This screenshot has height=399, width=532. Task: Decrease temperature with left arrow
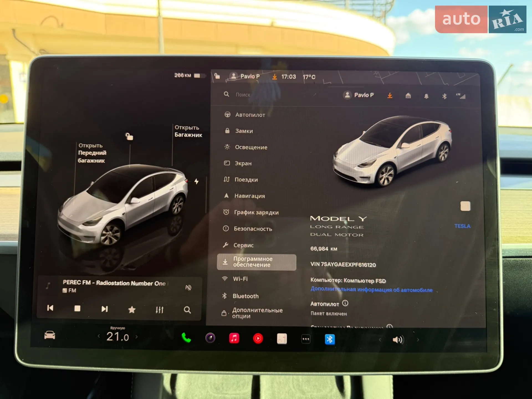coord(99,336)
